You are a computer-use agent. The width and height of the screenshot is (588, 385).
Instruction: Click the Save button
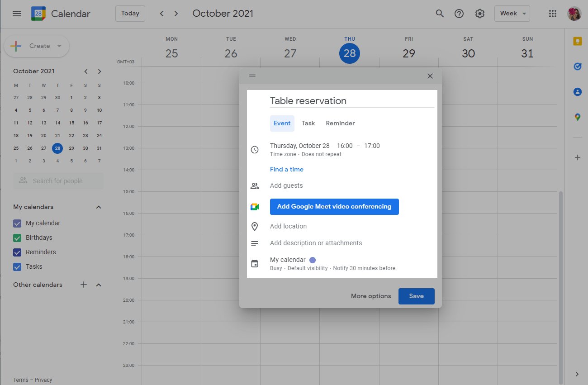pyautogui.click(x=416, y=296)
